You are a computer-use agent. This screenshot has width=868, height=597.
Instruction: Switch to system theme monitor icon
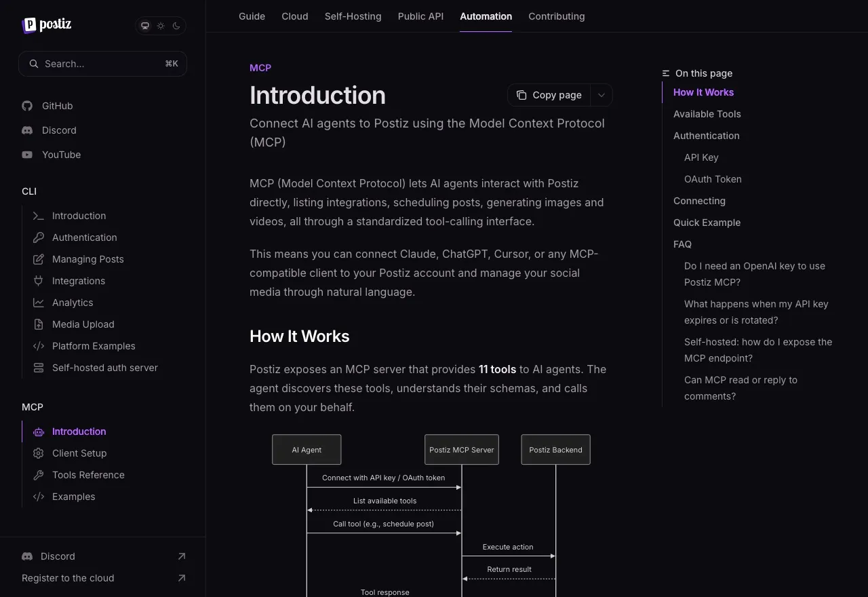pyautogui.click(x=145, y=26)
